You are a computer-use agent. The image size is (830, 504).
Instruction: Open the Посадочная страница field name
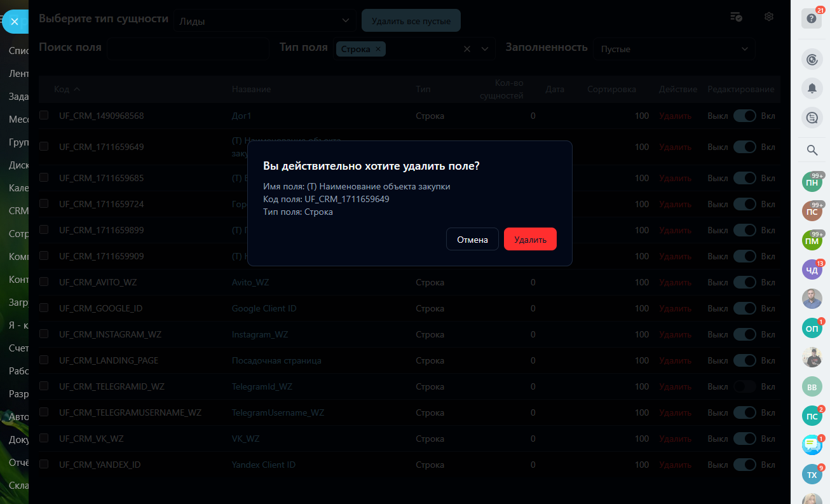pos(276,360)
